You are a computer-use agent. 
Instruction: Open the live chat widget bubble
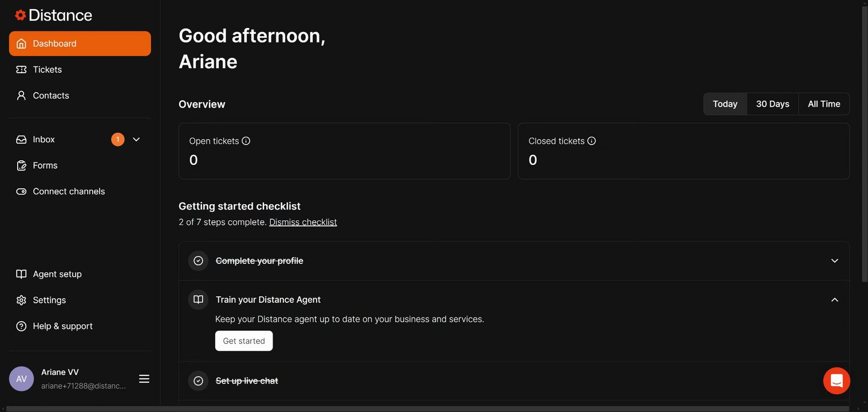pyautogui.click(x=837, y=381)
